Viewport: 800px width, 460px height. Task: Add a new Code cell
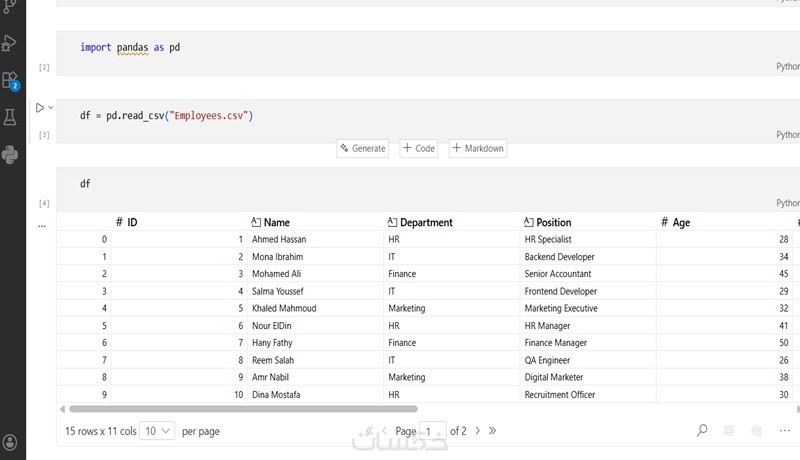(419, 148)
